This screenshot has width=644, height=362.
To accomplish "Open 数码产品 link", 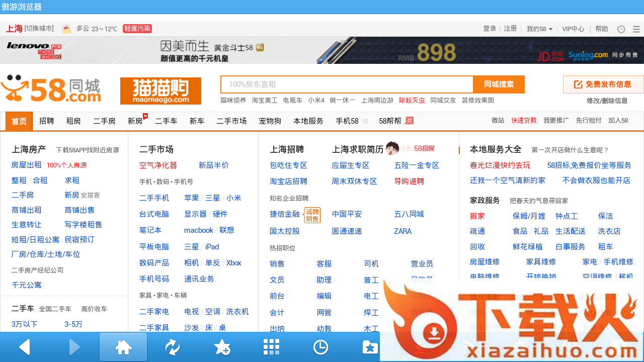I will (x=154, y=263).
